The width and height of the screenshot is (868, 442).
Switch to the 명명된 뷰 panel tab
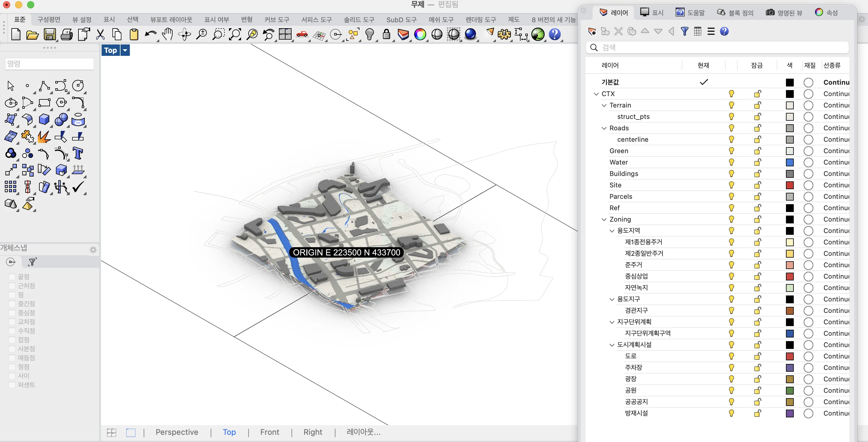784,12
